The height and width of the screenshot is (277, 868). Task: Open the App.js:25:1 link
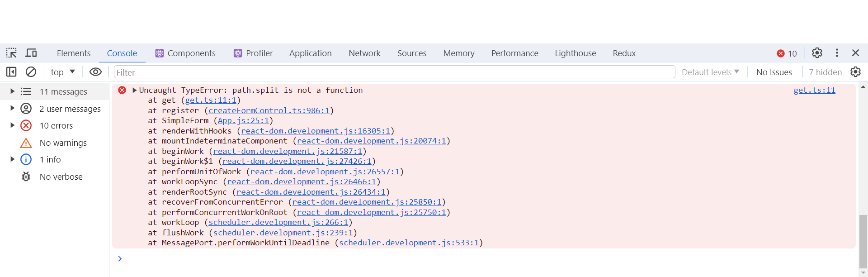click(x=243, y=120)
